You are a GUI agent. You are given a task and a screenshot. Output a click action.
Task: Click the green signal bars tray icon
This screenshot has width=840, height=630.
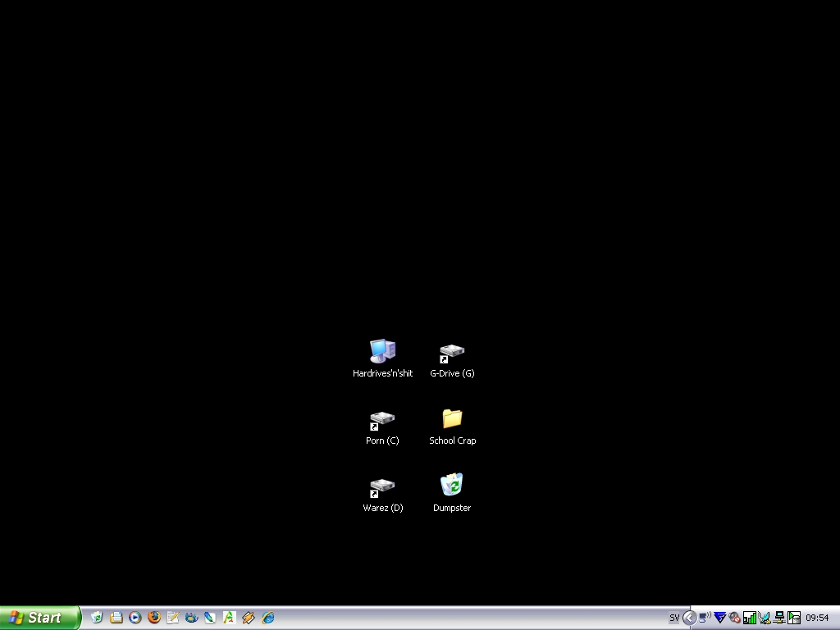[x=750, y=618]
